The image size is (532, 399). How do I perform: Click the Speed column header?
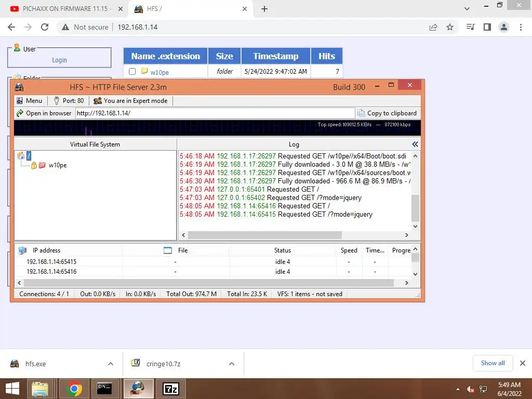349,250
